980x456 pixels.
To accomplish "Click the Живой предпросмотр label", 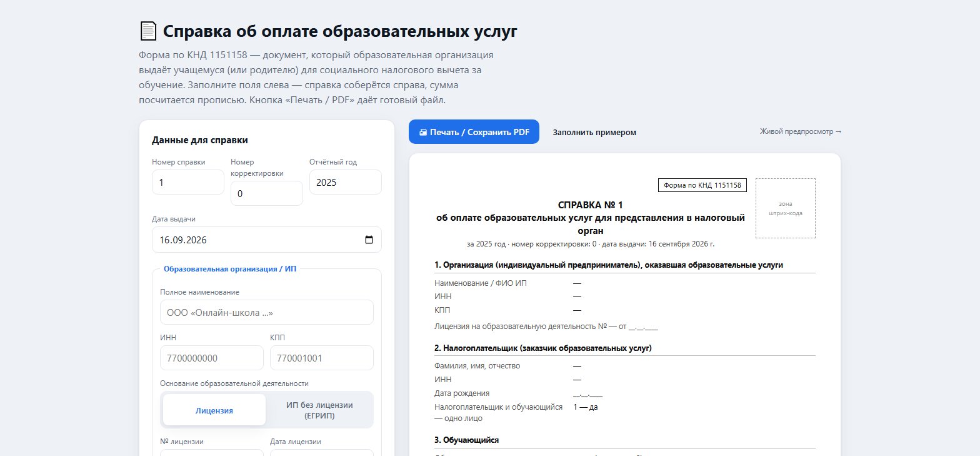I will point(801,131).
